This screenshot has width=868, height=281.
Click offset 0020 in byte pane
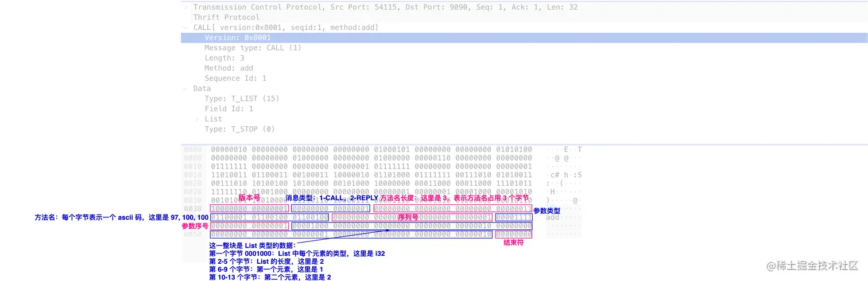point(192,184)
